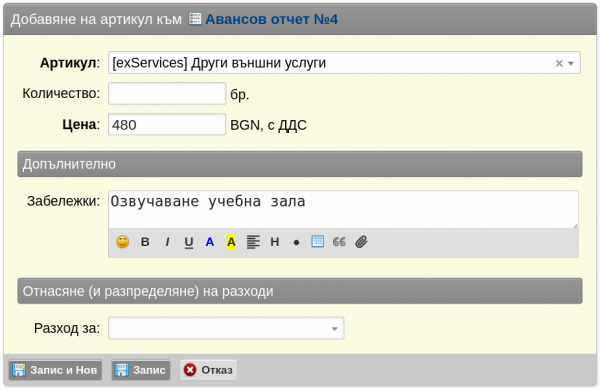This screenshot has width=600, height=390.
Task: Attach a file with paperclip icon
Action: click(x=361, y=242)
